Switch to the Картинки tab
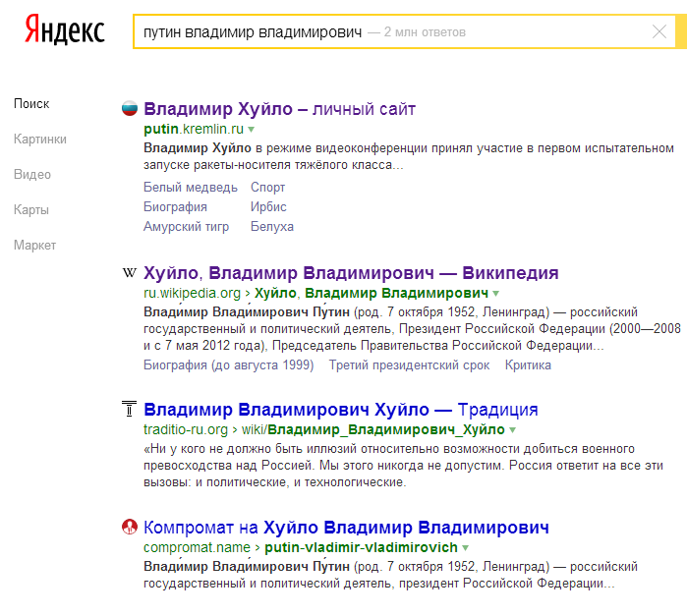Image resolution: width=687 pixels, height=616 pixels. 40,140
